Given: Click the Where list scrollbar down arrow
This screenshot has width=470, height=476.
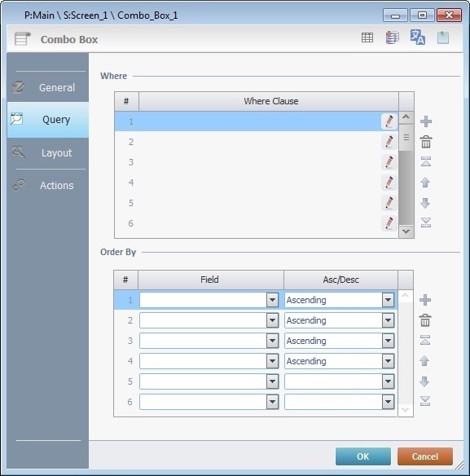Looking at the screenshot, I should click(x=406, y=231).
